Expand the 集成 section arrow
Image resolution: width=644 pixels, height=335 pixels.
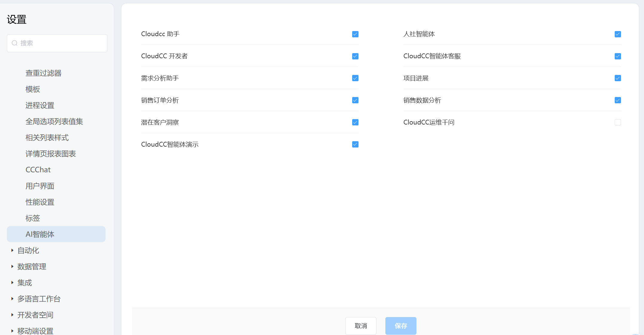[x=12, y=283]
